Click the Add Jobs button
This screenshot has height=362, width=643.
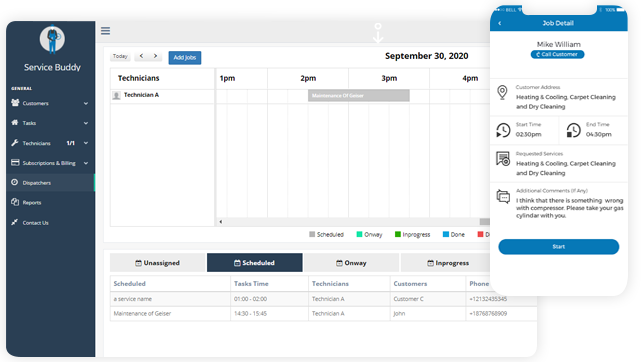[x=185, y=57]
